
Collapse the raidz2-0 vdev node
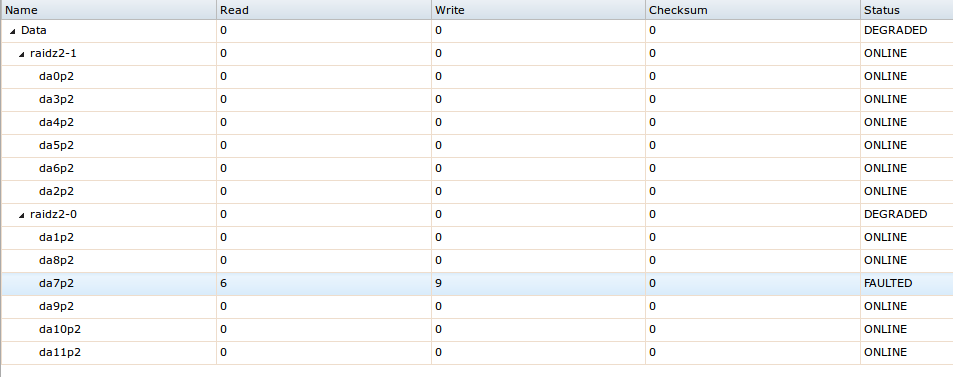(22, 215)
